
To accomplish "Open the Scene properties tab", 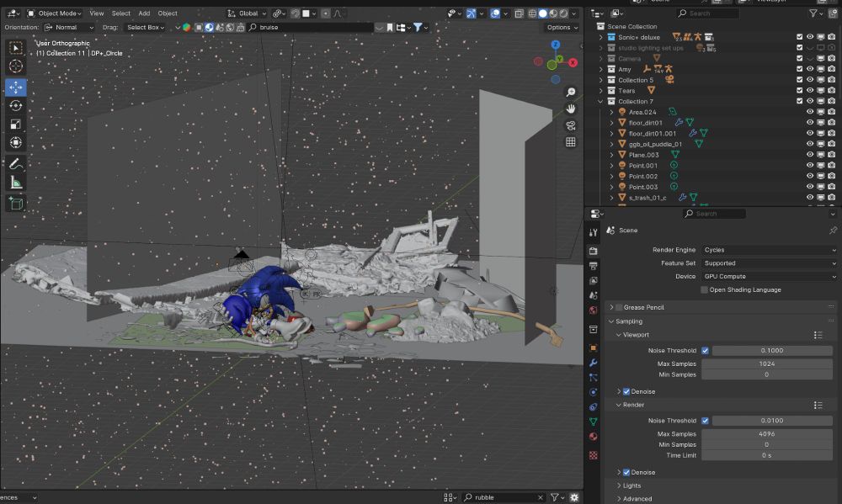I will (594, 295).
